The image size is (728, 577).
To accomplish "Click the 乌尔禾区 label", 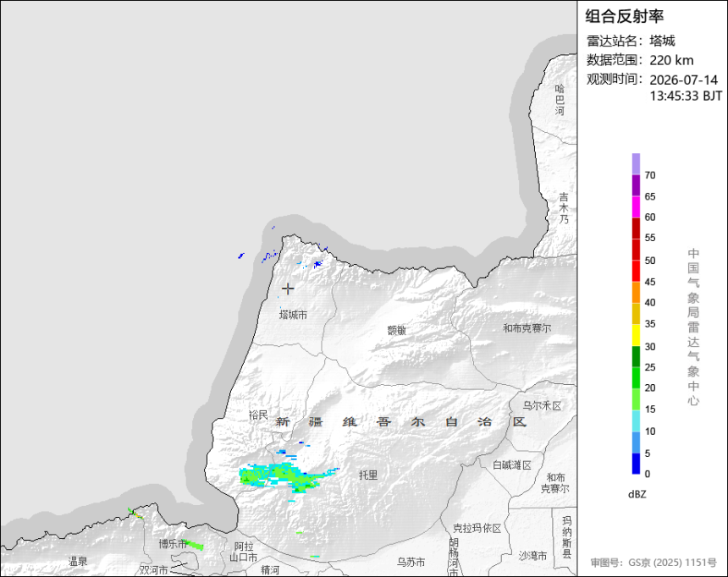I will click(542, 406).
